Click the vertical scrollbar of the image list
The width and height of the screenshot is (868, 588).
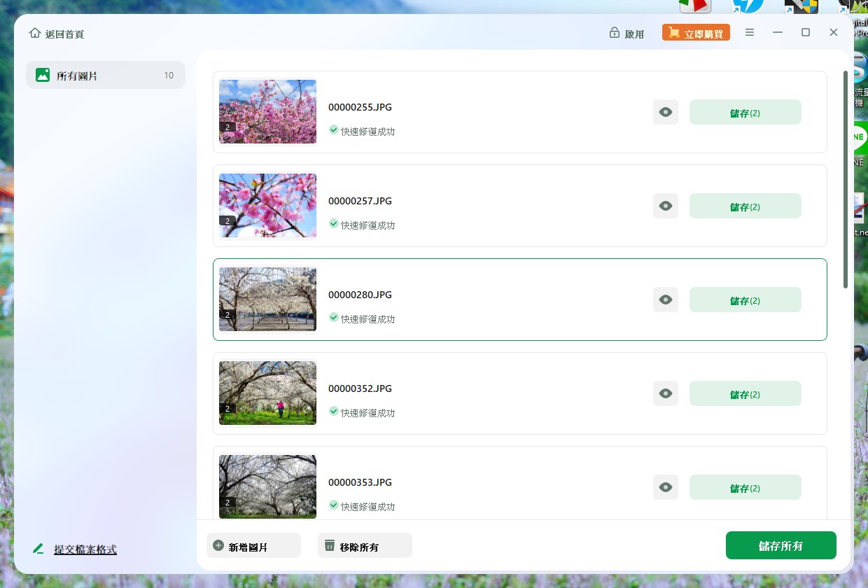pos(846,179)
